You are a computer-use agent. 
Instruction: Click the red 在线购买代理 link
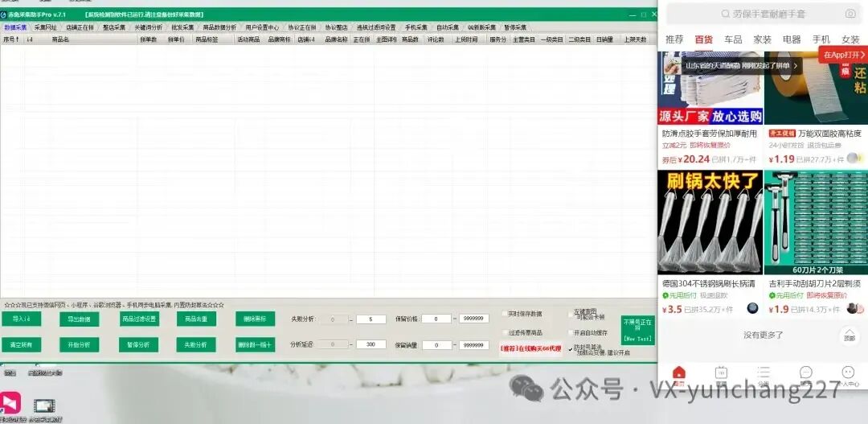pos(531,348)
